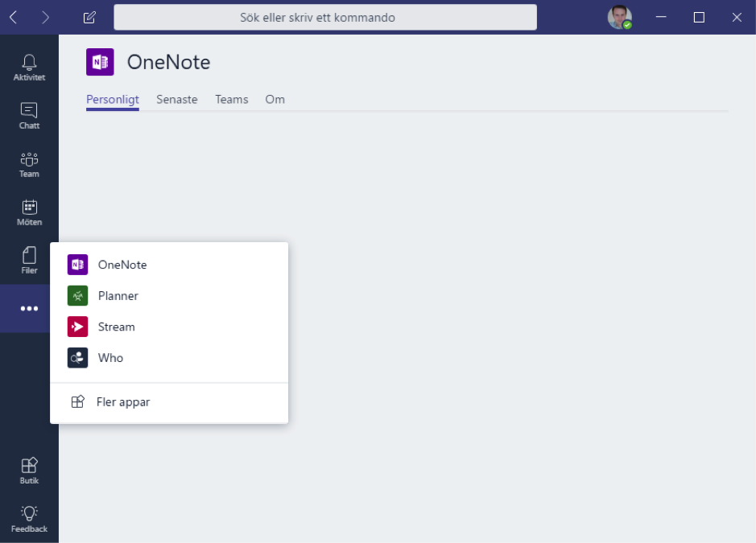Screen dimensions: 756x543
Task: Click the Fler appar store icon
Action: click(77, 401)
